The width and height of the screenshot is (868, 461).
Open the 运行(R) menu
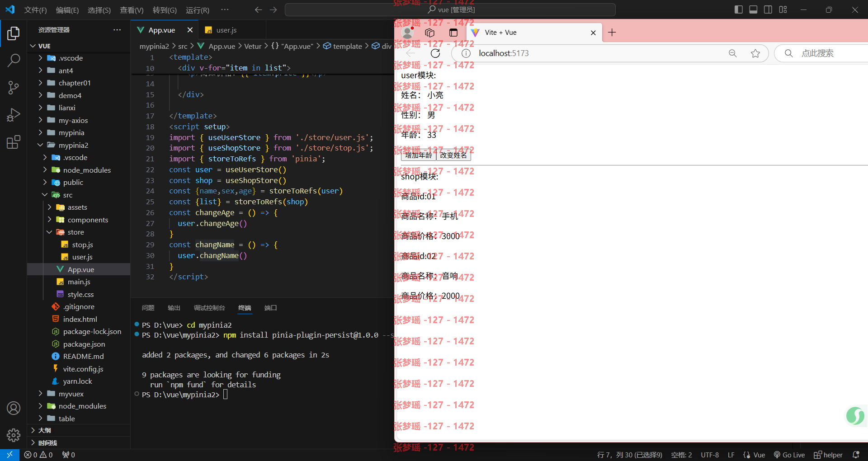198,10
